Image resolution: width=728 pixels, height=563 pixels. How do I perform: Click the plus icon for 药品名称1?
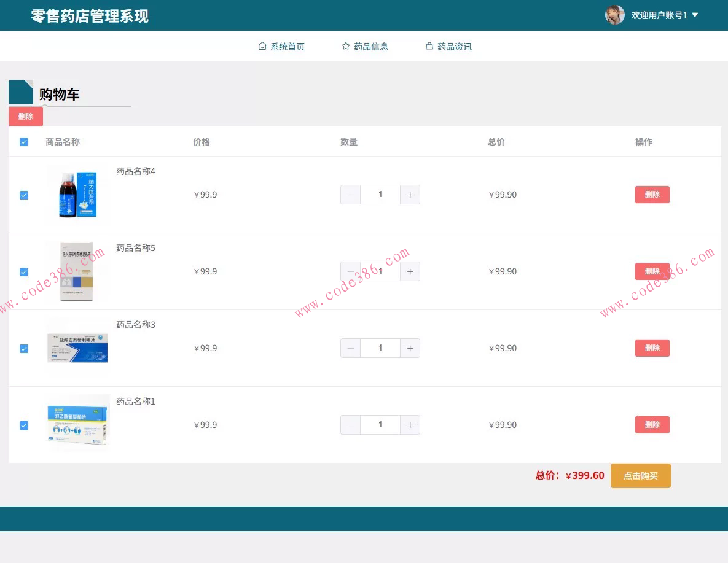(410, 425)
